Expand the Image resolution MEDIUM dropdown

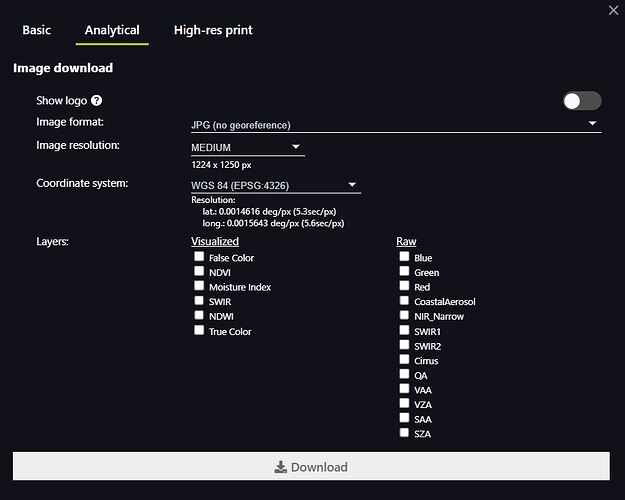[248, 147]
